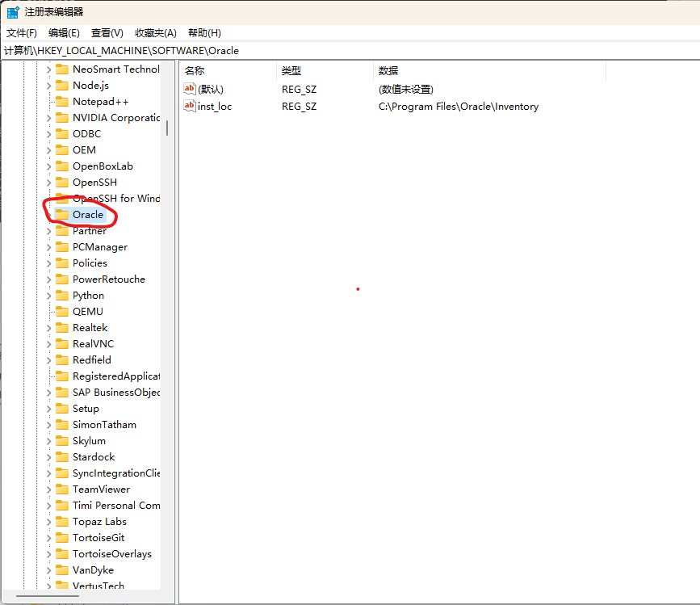Image resolution: width=700 pixels, height=605 pixels.
Task: Expand the TortoiseOverlays key chevron
Action: click(x=48, y=554)
